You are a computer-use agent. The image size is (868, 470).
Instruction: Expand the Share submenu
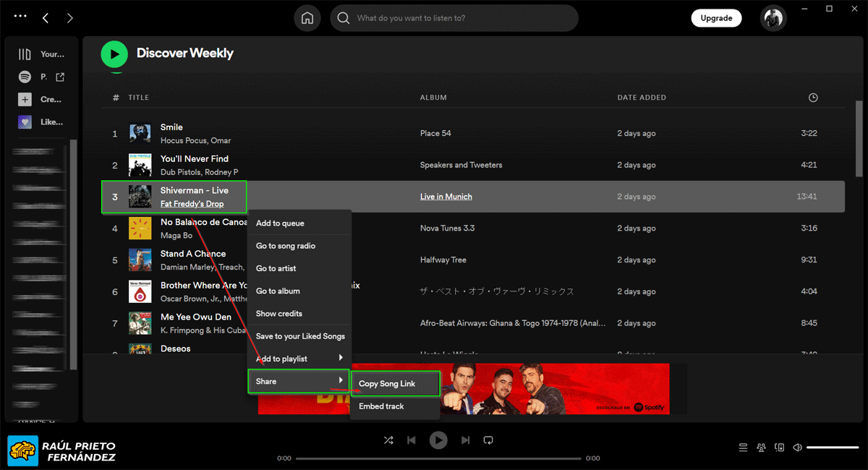click(298, 381)
